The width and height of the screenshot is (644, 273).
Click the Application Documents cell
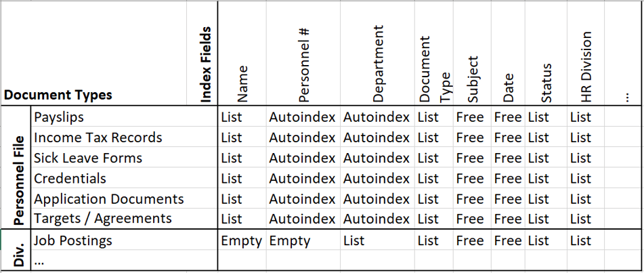[109, 199]
